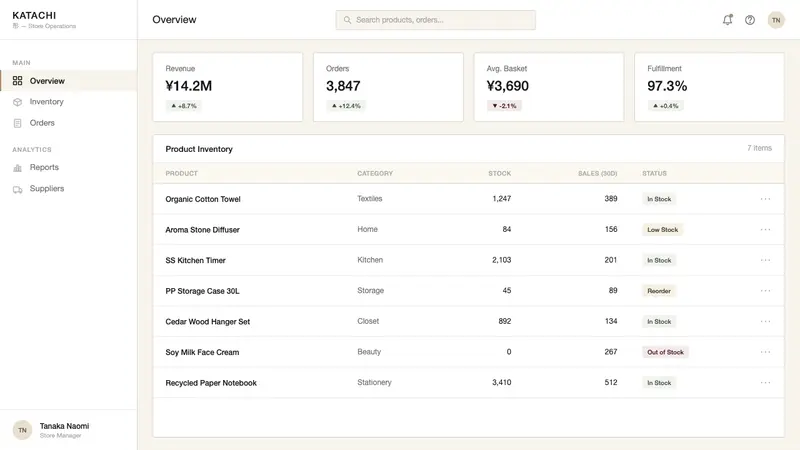Click the Suppliers truck icon

pyautogui.click(x=17, y=189)
